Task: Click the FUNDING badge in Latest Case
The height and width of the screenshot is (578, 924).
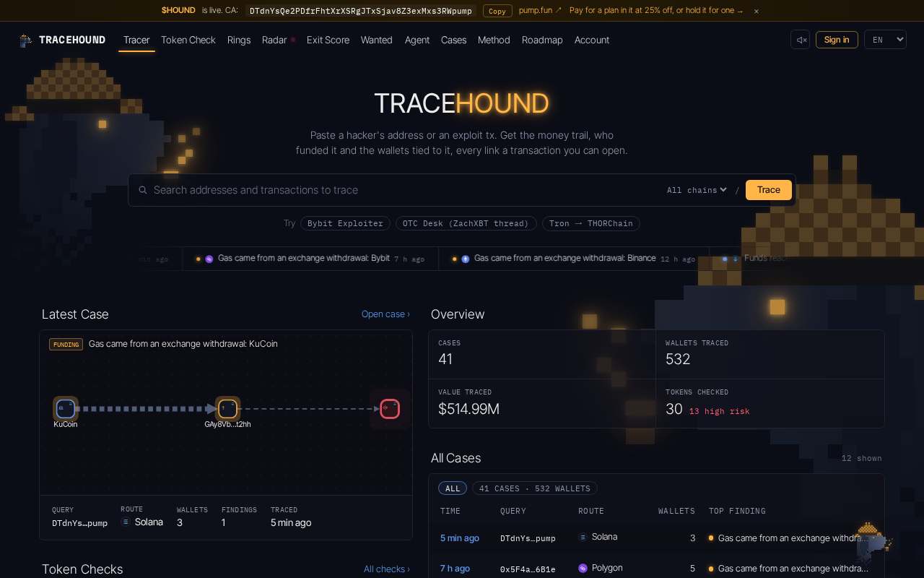Action: [x=66, y=345]
